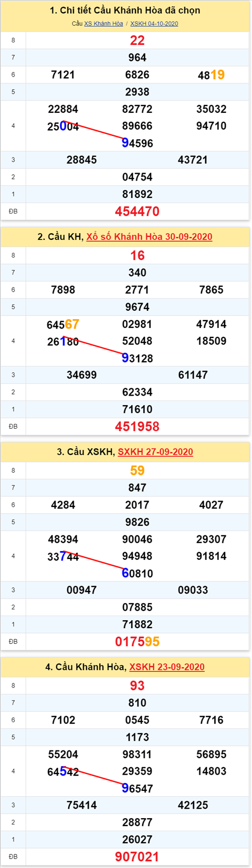Click special prize number 907021
This screenshot has width=252, height=868.
click(137, 857)
